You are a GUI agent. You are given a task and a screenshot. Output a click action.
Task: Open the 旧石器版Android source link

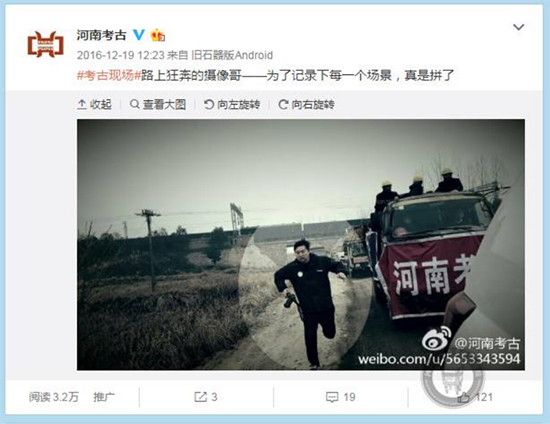(232, 55)
